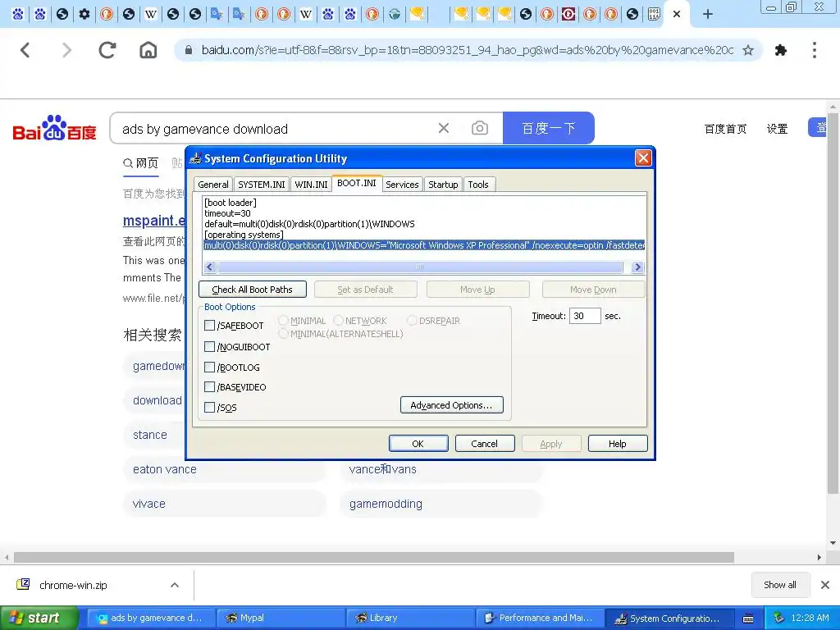This screenshot has height=630, width=840.
Task: Click the 百度一下 search button
Action: pyautogui.click(x=549, y=128)
